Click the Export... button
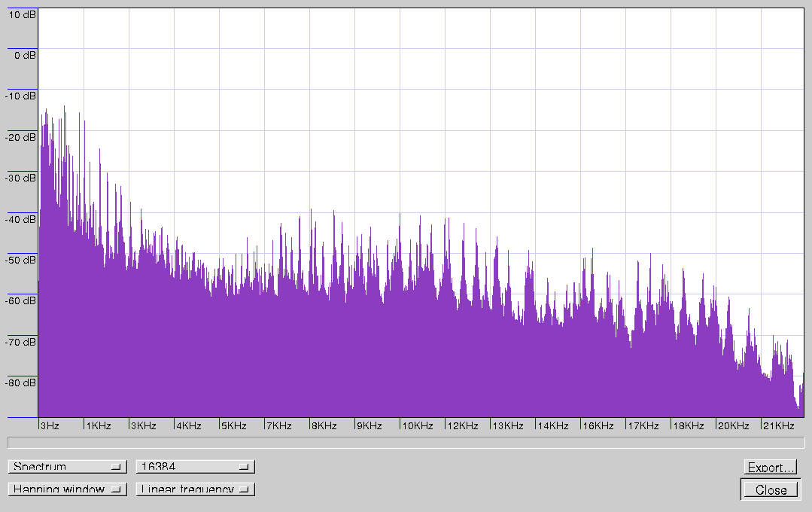812x512 pixels. [x=771, y=468]
